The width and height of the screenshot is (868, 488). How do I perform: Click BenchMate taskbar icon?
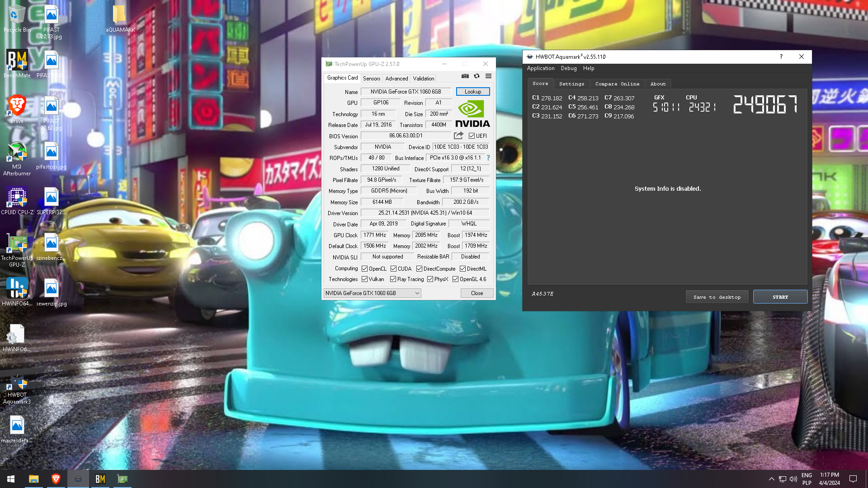pyautogui.click(x=100, y=479)
